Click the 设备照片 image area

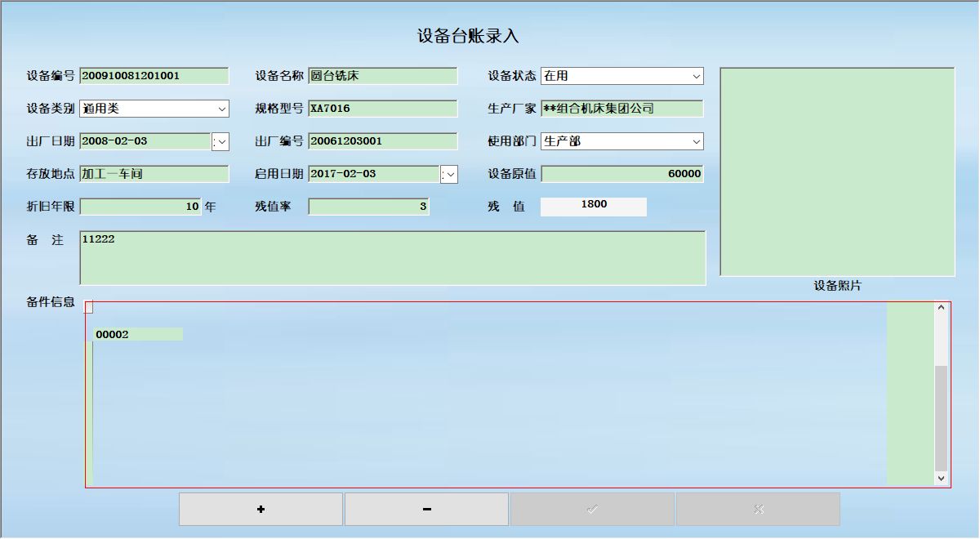836,171
